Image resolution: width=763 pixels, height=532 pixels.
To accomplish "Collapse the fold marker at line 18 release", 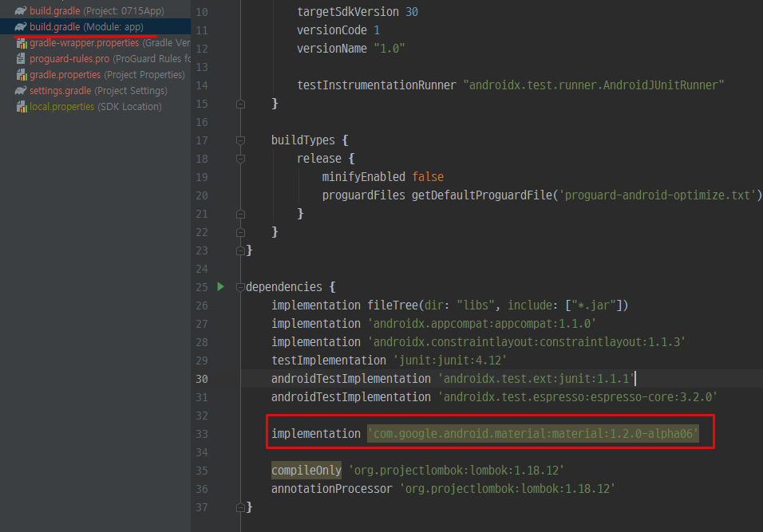I will coord(240,159).
